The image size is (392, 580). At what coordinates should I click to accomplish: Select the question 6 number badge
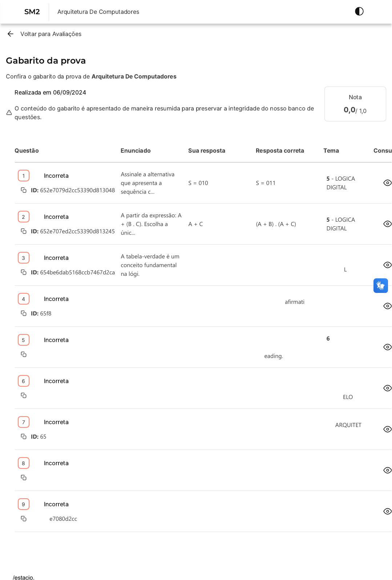point(24,381)
